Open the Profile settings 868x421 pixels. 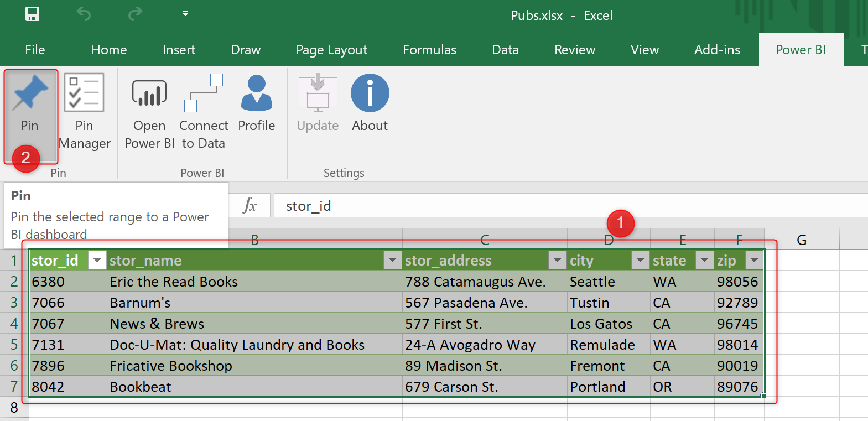[257, 103]
